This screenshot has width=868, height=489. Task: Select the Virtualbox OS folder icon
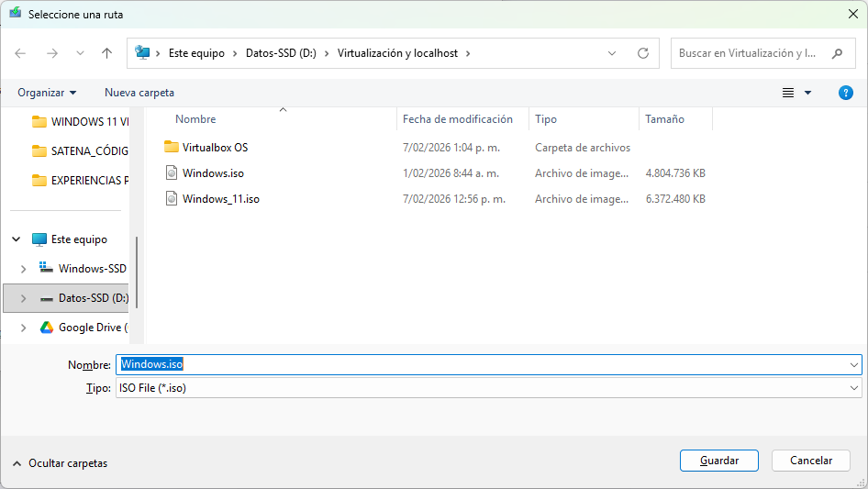click(x=171, y=147)
